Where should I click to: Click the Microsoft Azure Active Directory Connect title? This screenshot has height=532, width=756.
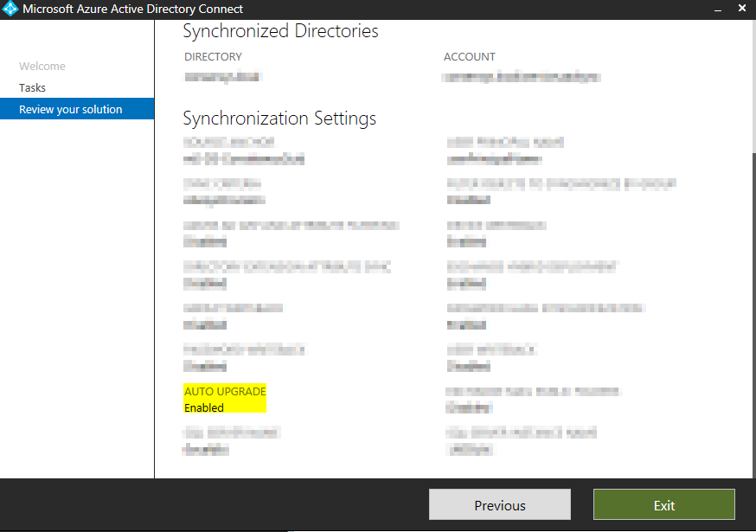point(132,10)
